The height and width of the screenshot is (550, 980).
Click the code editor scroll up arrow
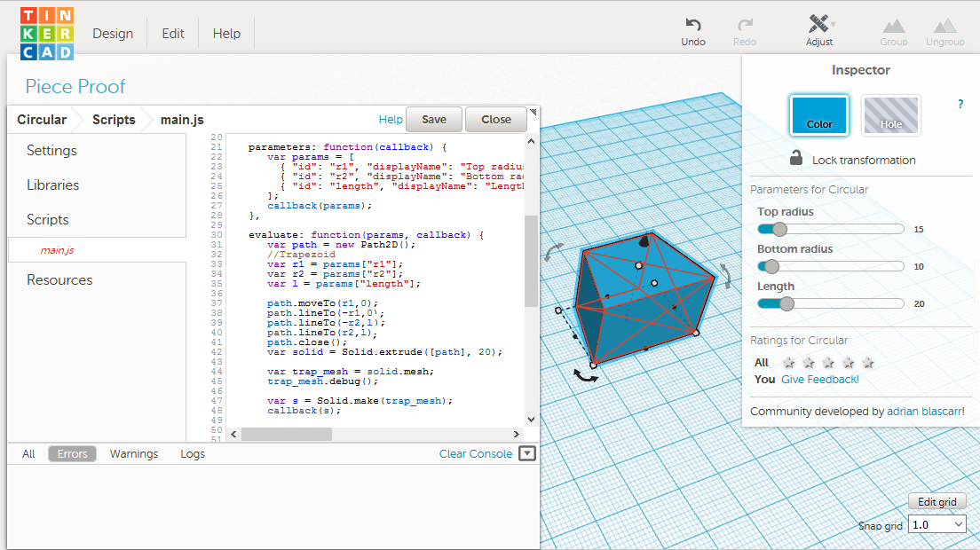[x=531, y=141]
